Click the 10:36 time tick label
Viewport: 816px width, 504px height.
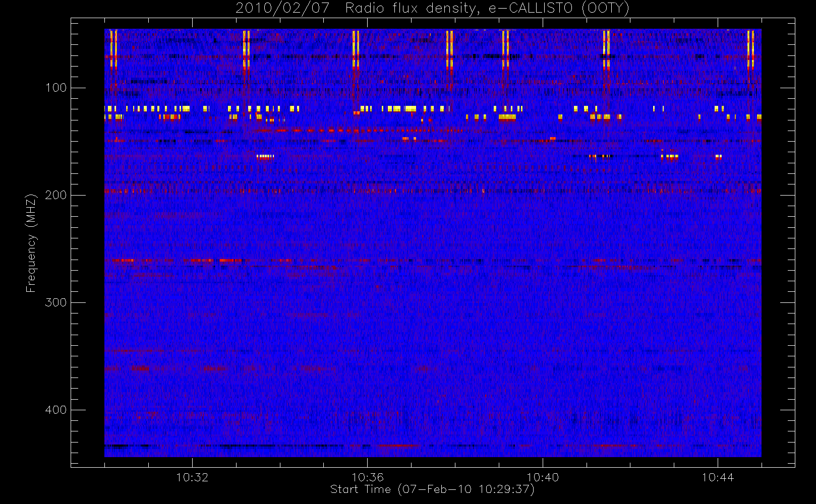point(368,477)
